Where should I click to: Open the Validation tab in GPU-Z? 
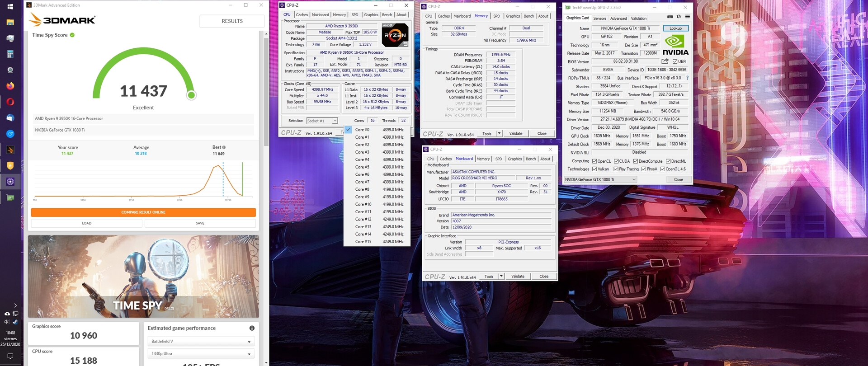[639, 19]
